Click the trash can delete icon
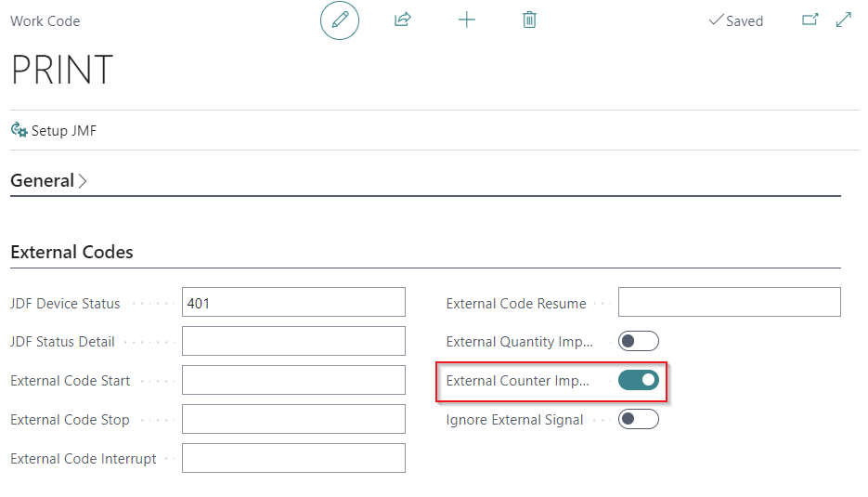 [x=529, y=20]
